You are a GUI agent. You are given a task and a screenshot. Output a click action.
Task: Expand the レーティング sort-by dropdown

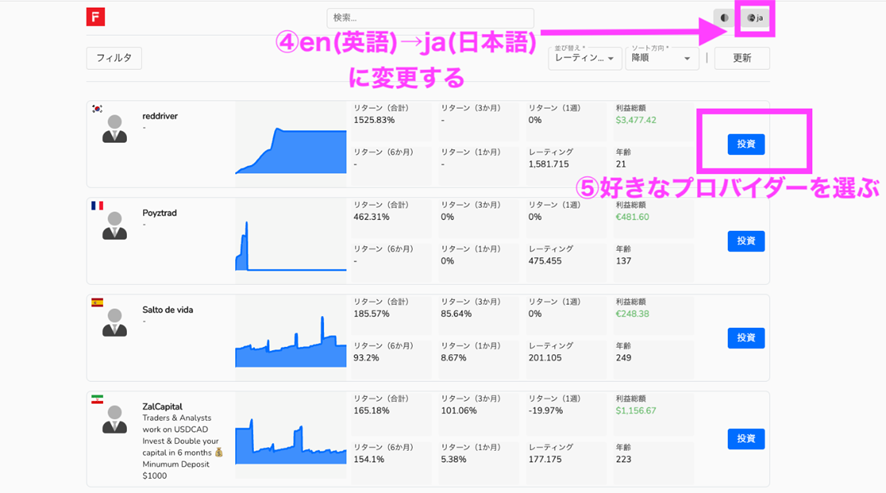tap(585, 58)
